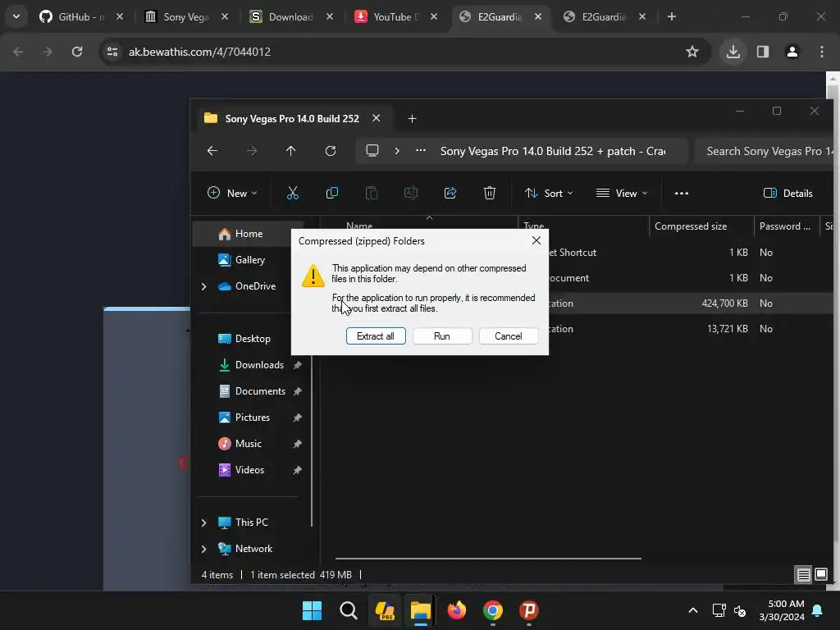This screenshot has width=840, height=630.
Task: Toggle the Chrome side panel
Action: click(763, 52)
